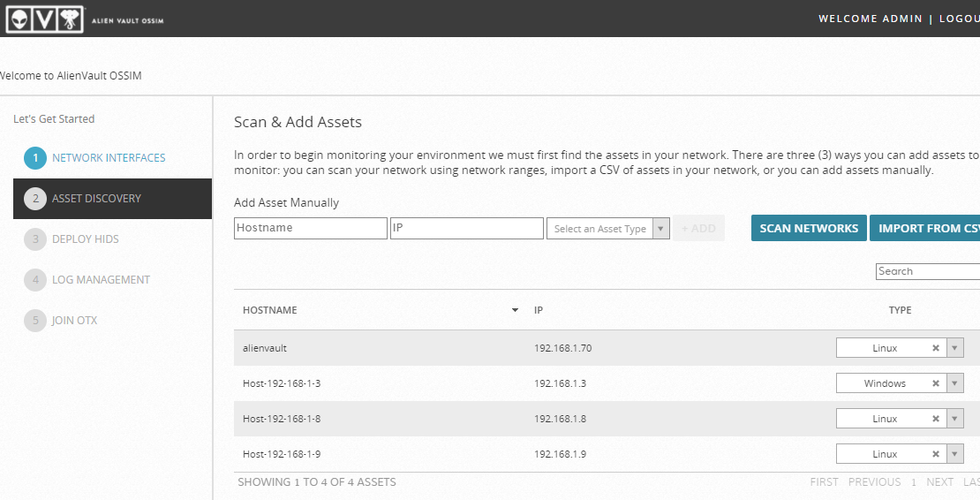Click the number 2 step circle

[35, 199]
